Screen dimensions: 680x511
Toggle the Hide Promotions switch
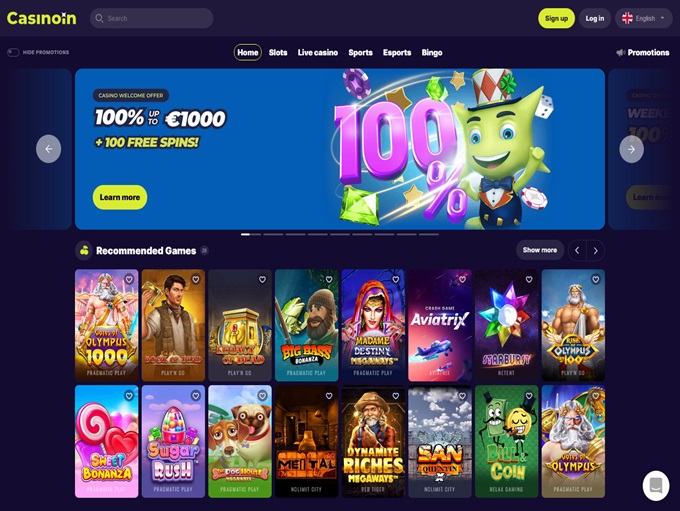click(13, 52)
